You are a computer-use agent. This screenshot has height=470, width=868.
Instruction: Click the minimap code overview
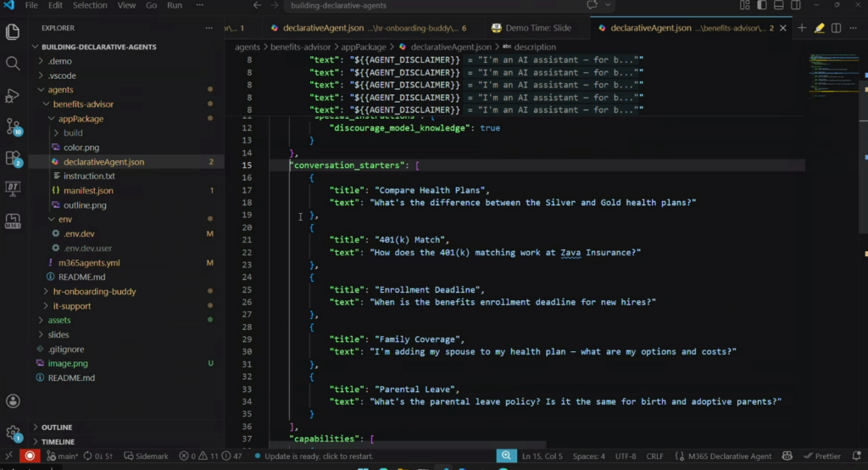(x=832, y=76)
